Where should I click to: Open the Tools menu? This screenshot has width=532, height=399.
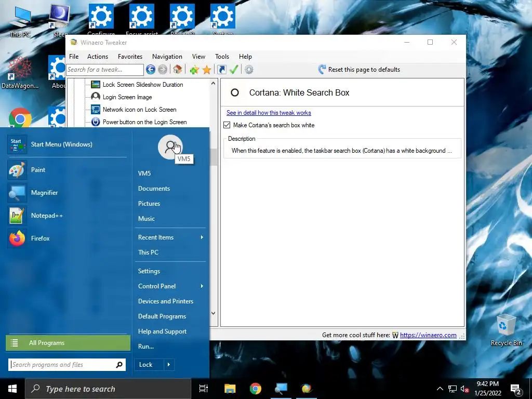pyautogui.click(x=222, y=56)
